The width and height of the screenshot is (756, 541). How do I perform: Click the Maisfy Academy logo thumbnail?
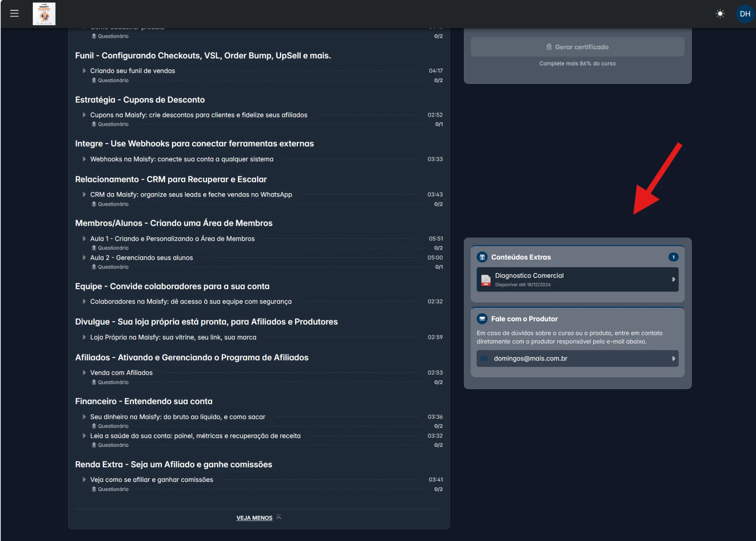(44, 14)
